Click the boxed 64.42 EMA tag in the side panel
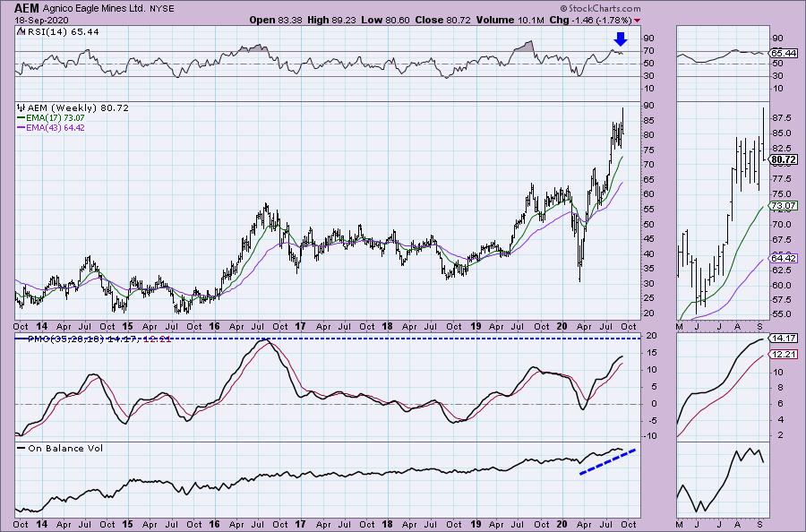The height and width of the screenshot is (532, 806). pos(784,259)
